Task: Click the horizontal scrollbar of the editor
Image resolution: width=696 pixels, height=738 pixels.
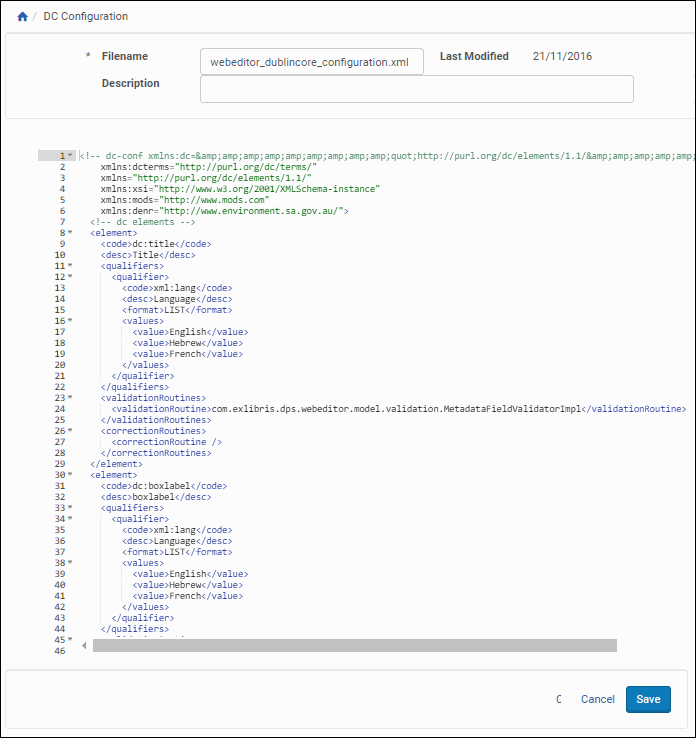Action: pos(354,645)
